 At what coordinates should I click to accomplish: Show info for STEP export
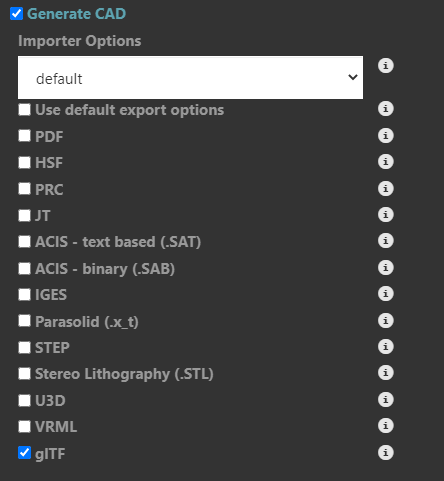point(386,347)
